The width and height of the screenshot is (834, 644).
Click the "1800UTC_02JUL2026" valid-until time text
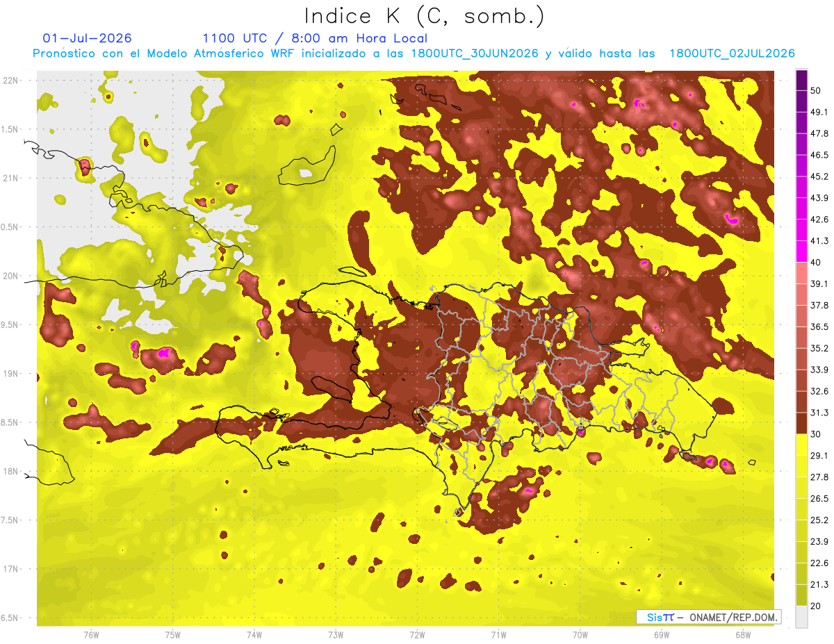click(x=732, y=53)
